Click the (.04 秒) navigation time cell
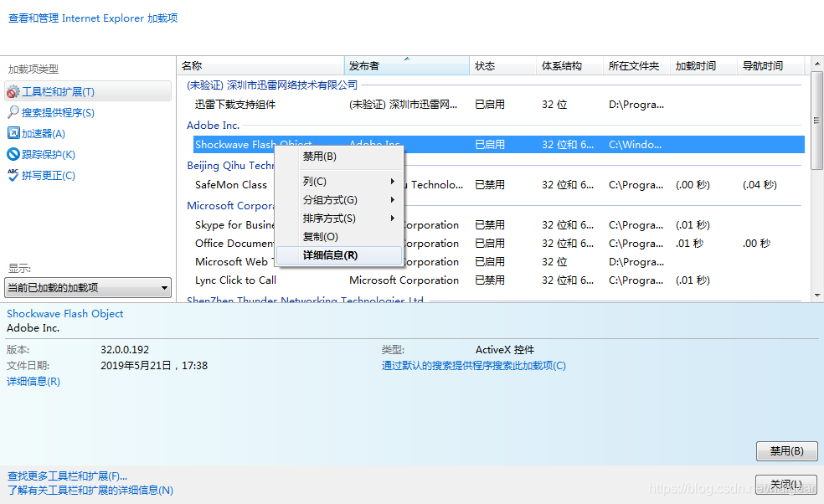Viewport: 824px width, 504px height. (x=760, y=185)
